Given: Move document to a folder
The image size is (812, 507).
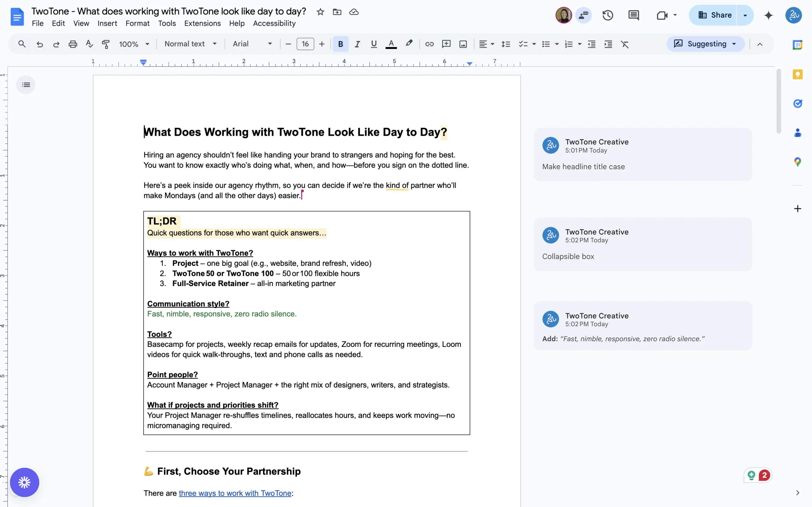Looking at the screenshot, I should 337,12.
